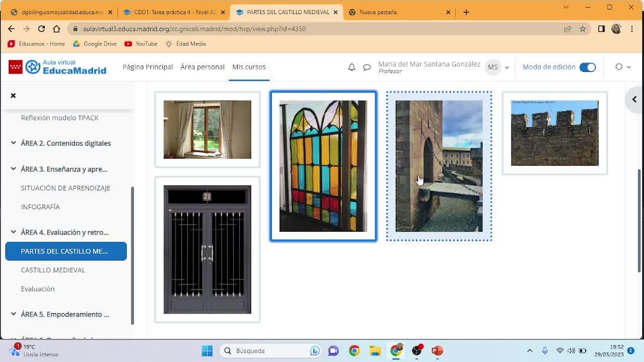Open the right block drawer arrow
Viewport: 644px width, 362px height.
tap(635, 99)
